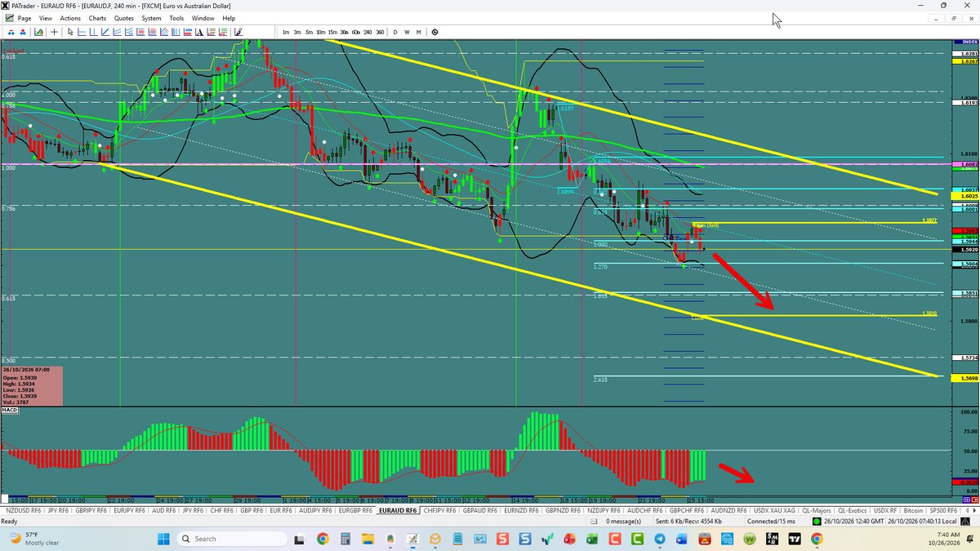980x551 pixels.
Task: Select the weekly W timeframe
Action: [x=407, y=32]
